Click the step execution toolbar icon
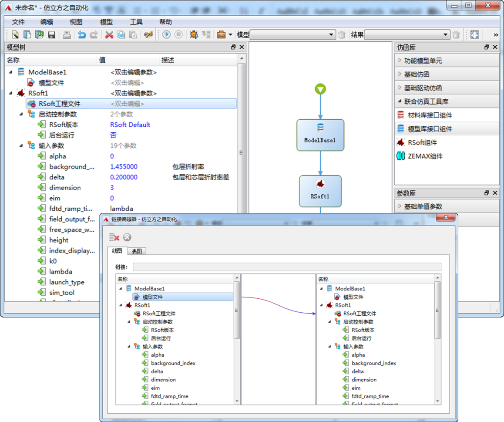The height and width of the screenshot is (422, 504). point(206,34)
